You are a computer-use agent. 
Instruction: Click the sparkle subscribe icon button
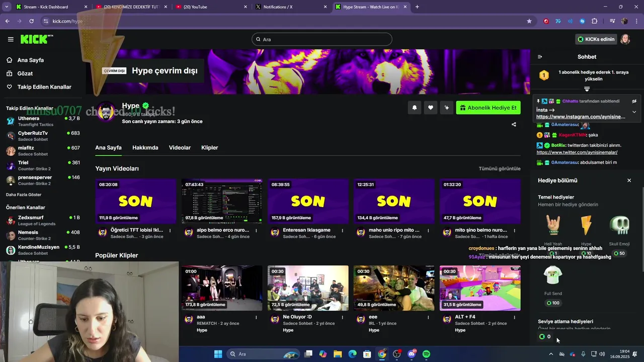pos(446,108)
